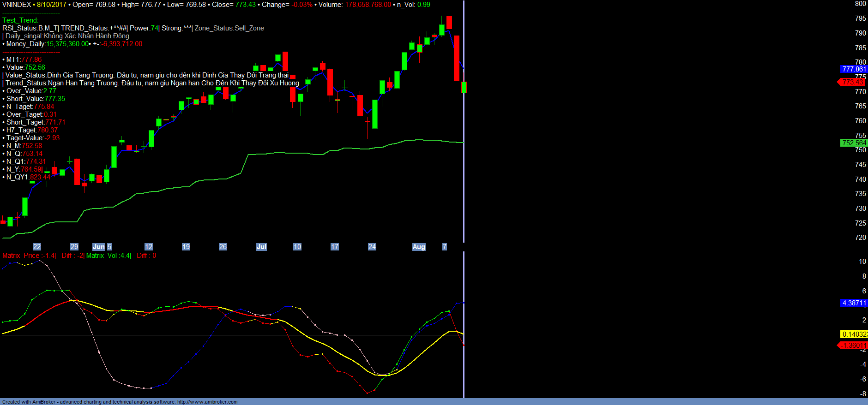Screen dimensions: 868x405
Task: Click the 22 date label on axis
Action: pos(37,247)
